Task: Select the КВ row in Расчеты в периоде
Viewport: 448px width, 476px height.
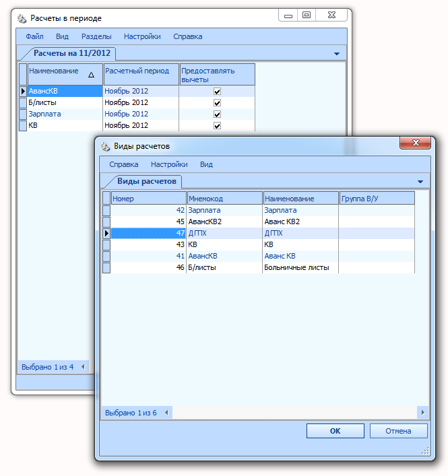Action: [x=137, y=125]
